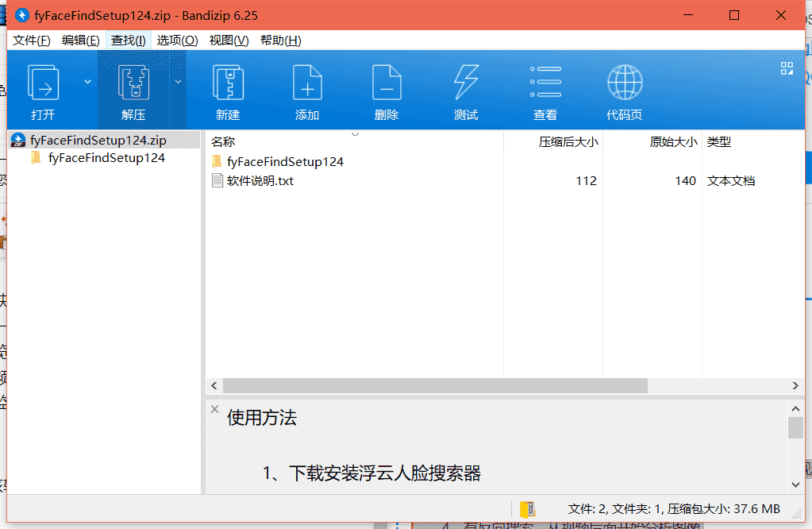812x529 pixels.
Task: Click the 删除 (Delete) toolbar icon
Action: click(x=387, y=83)
